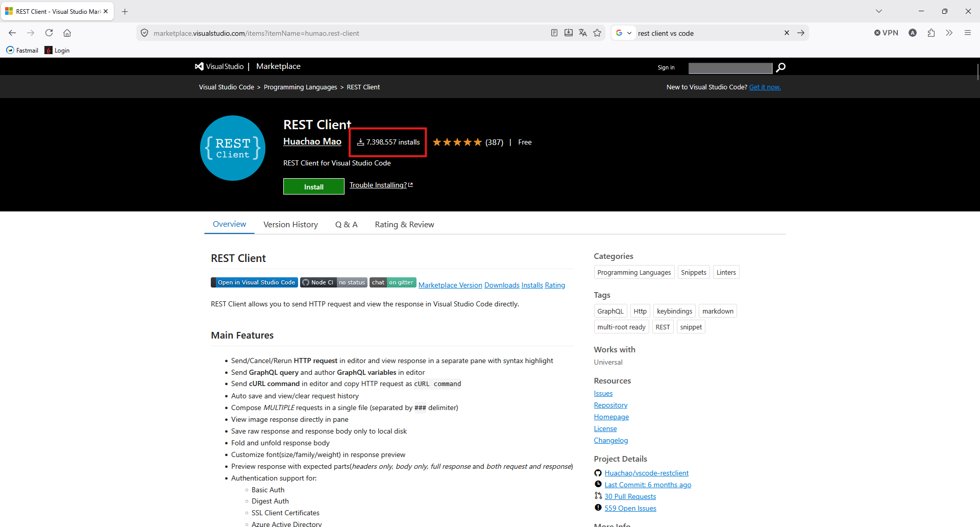
Task: Select the markdown tag
Action: pos(718,311)
